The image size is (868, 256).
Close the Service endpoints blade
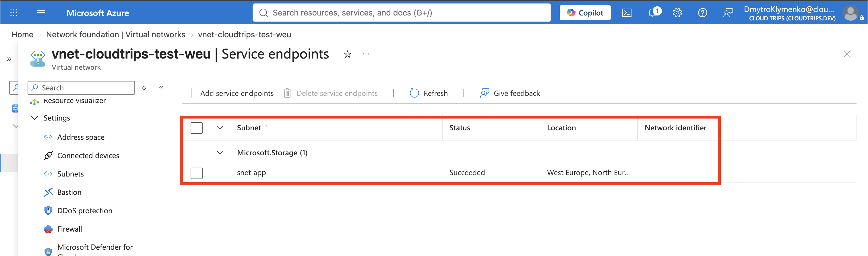coord(847,54)
